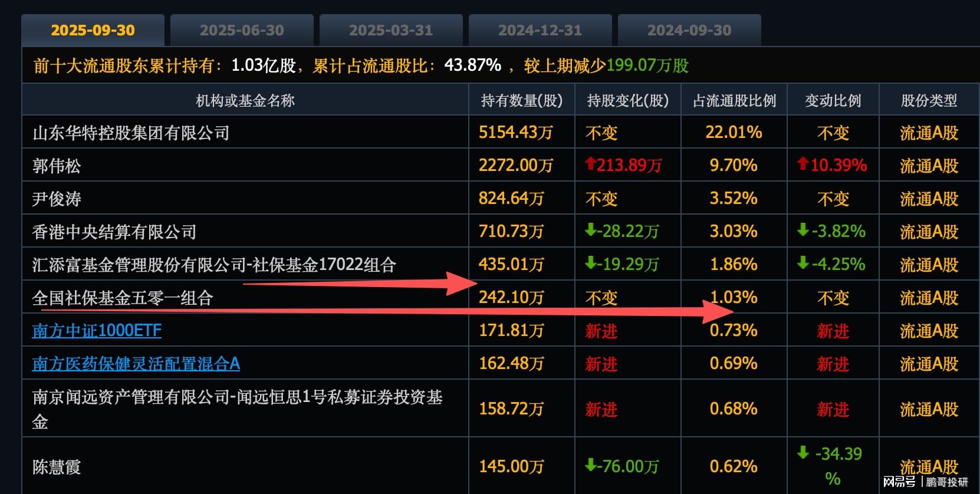Viewport: 980px width, 494px height.
Task: Click the 持有数量(股) column header
Action: pyautogui.click(x=522, y=101)
